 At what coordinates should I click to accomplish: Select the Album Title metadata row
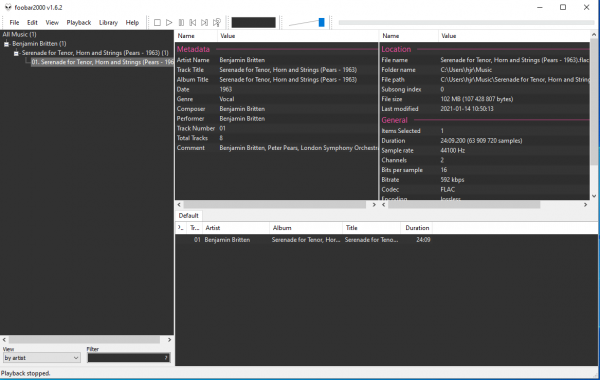point(276,80)
